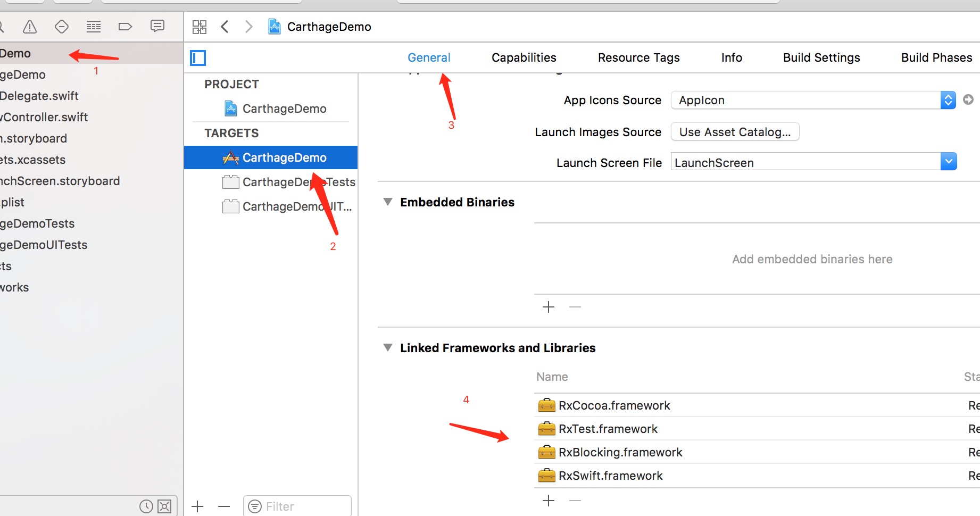
Task: Open the debug navigator icon
Action: pyautogui.click(x=94, y=27)
